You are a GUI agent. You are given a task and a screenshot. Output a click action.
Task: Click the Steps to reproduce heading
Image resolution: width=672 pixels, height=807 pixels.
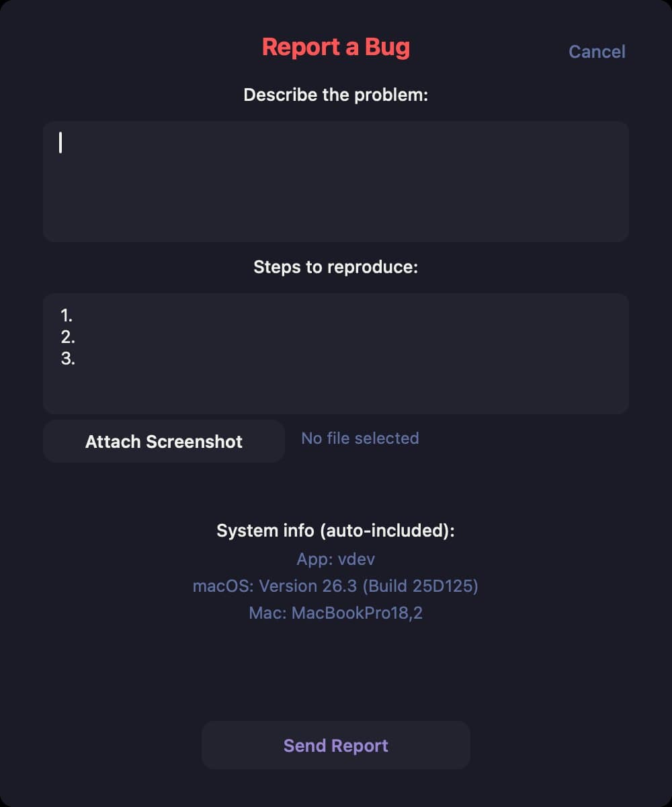[x=336, y=267]
